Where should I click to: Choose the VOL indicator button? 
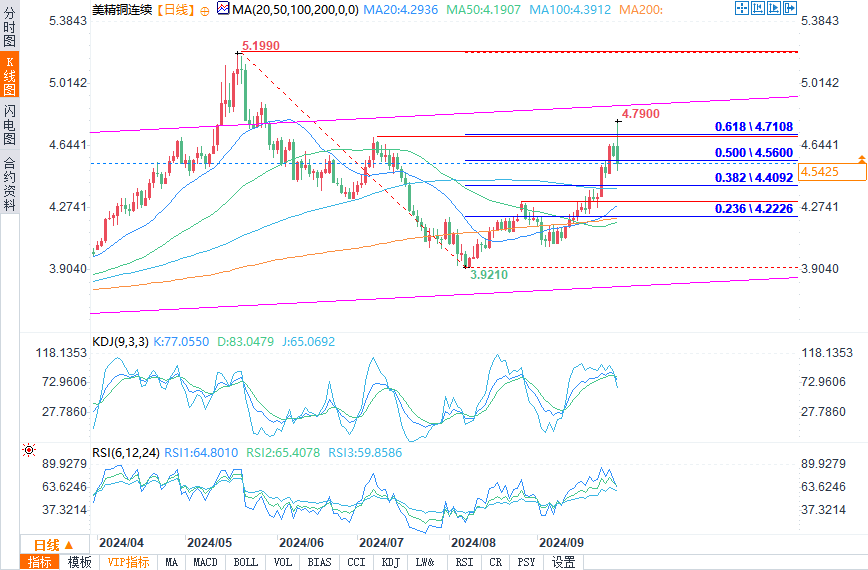[x=283, y=562]
